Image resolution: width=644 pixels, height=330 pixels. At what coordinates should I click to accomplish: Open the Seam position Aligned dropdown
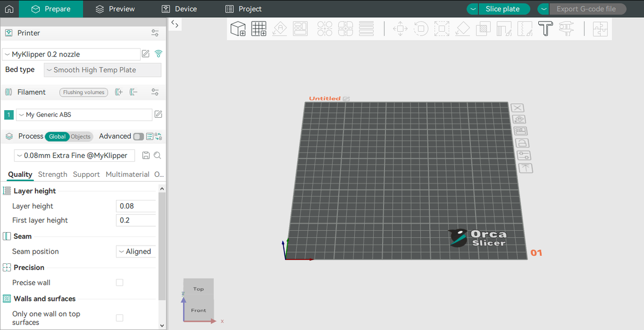point(136,252)
